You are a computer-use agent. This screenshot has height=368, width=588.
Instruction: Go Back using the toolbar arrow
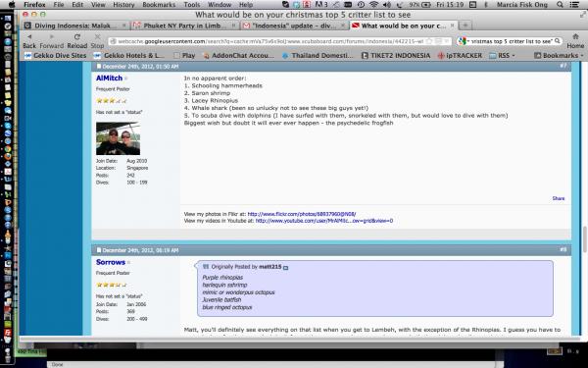[x=29, y=37]
